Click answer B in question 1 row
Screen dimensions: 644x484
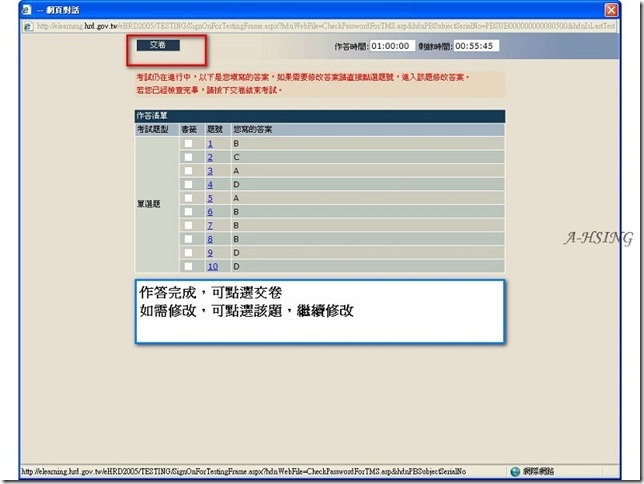(x=236, y=143)
